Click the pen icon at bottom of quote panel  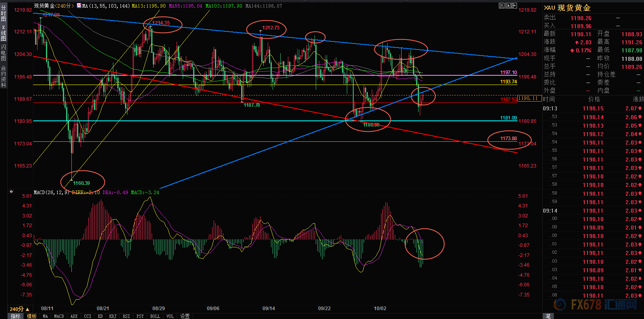548,316
